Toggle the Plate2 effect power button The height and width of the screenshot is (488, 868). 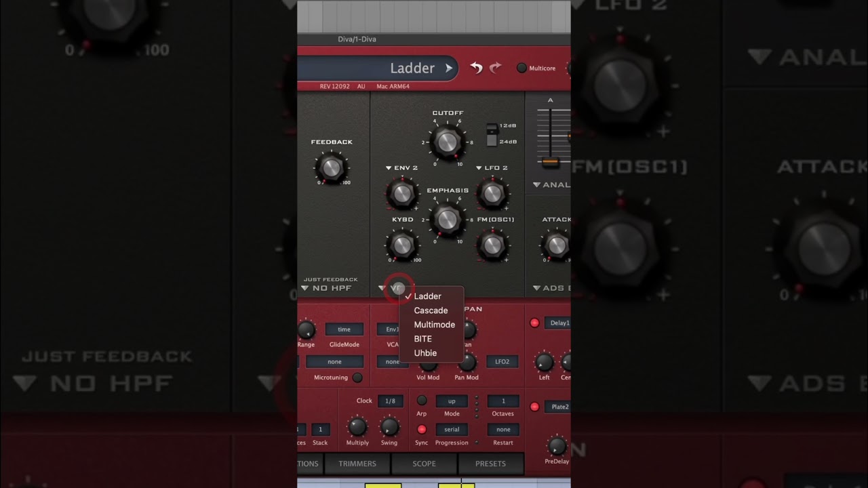pos(534,407)
